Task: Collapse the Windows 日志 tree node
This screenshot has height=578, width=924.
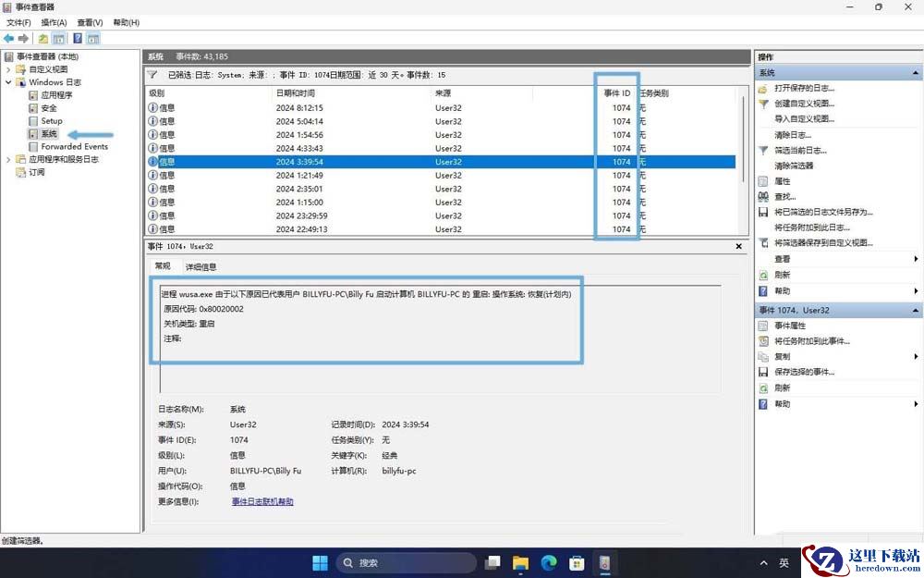Action: click(x=8, y=82)
